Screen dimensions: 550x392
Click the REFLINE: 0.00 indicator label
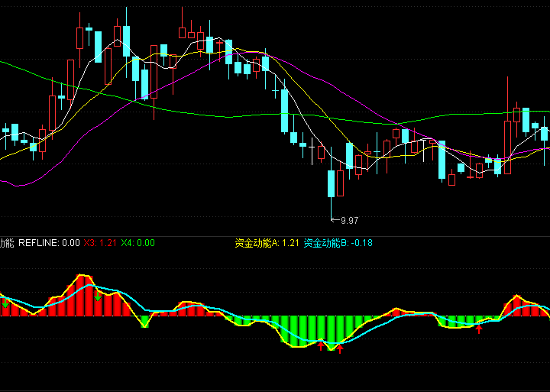point(49,243)
